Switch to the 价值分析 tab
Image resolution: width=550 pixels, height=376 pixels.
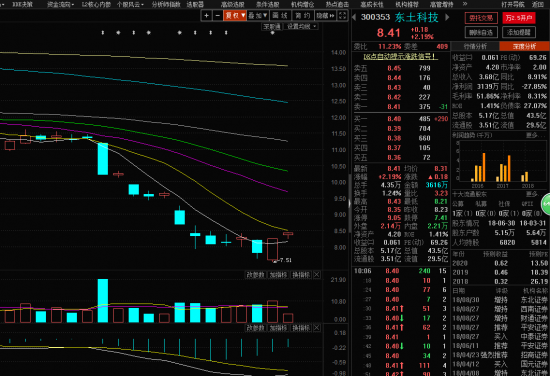point(475,46)
